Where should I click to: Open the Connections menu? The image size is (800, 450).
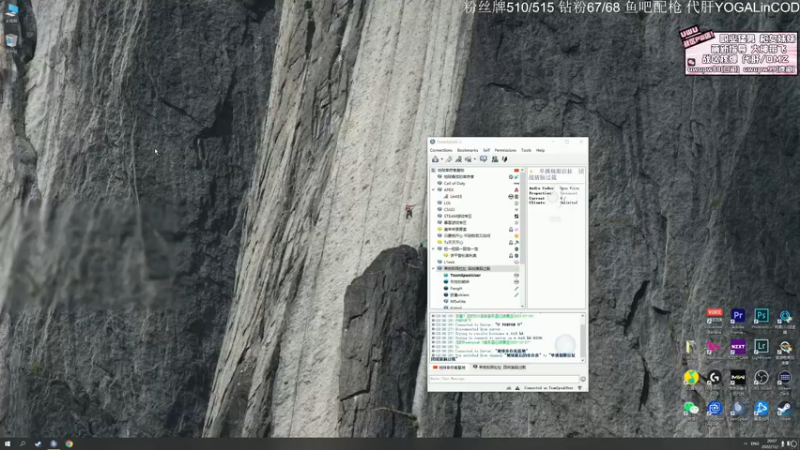point(441,151)
